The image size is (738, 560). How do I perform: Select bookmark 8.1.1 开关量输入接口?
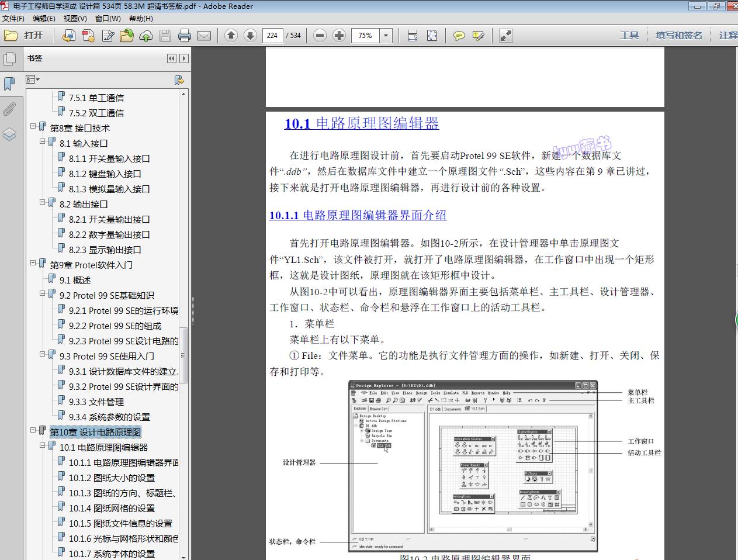(x=109, y=158)
